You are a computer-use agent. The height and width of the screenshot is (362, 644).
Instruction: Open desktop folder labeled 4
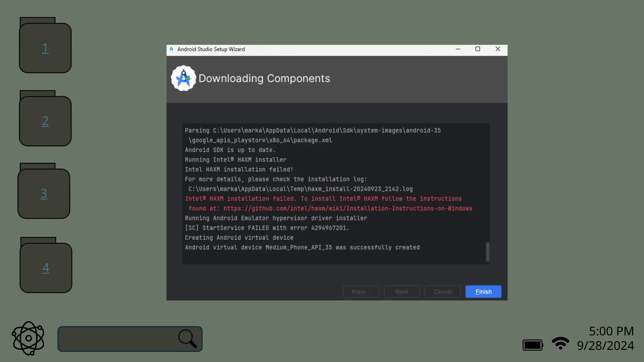(46, 268)
